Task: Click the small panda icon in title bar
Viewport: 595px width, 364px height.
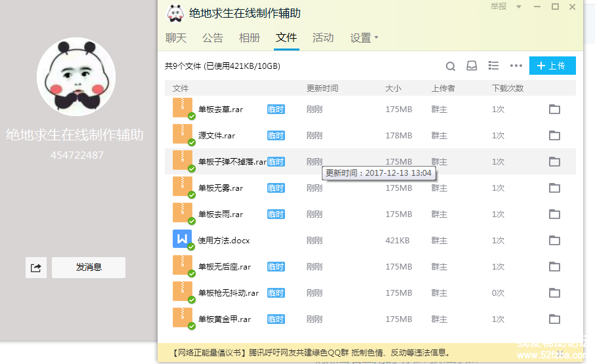Action: [175, 13]
